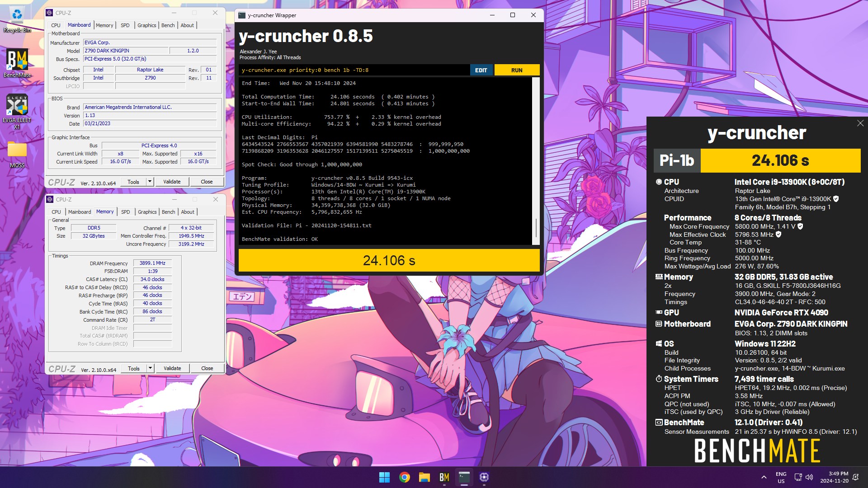The height and width of the screenshot is (488, 868).
Task: Click ENG US language indicator
Action: (x=781, y=478)
